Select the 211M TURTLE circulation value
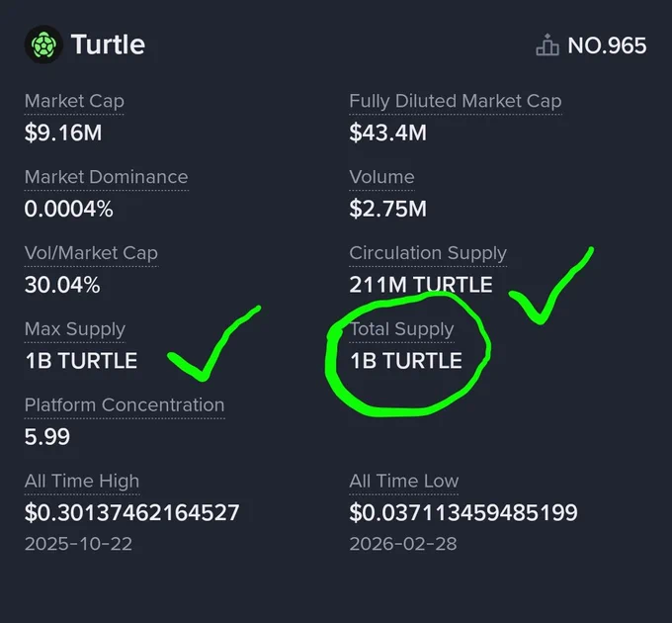Image resolution: width=672 pixels, height=623 pixels. tap(421, 285)
